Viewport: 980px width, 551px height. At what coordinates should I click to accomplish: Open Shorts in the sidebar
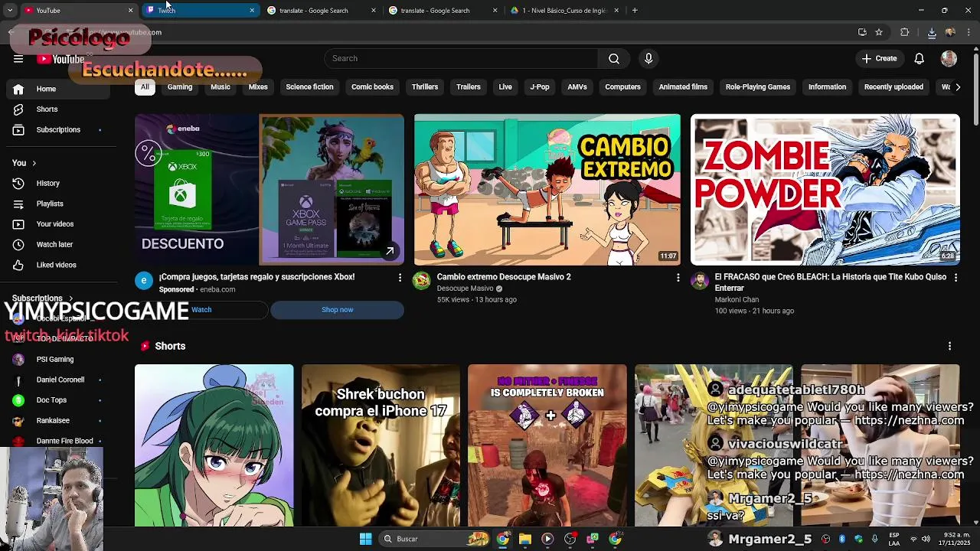click(57, 109)
